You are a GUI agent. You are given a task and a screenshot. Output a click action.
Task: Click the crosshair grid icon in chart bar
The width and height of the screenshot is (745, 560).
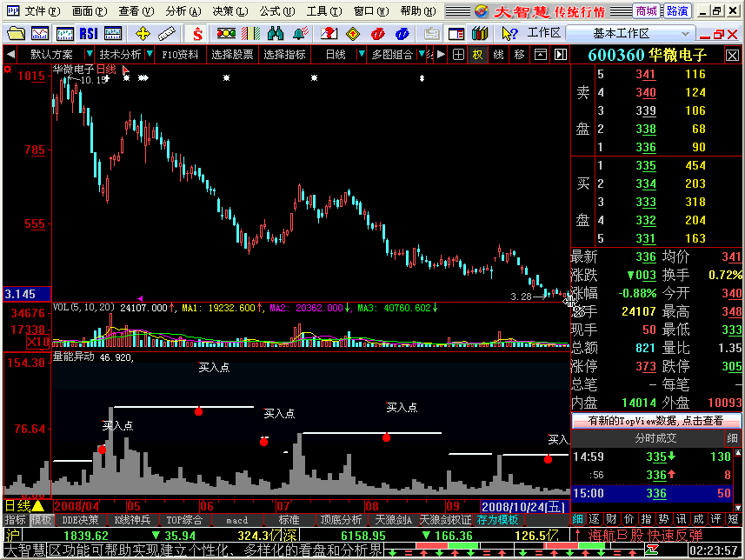point(458,55)
